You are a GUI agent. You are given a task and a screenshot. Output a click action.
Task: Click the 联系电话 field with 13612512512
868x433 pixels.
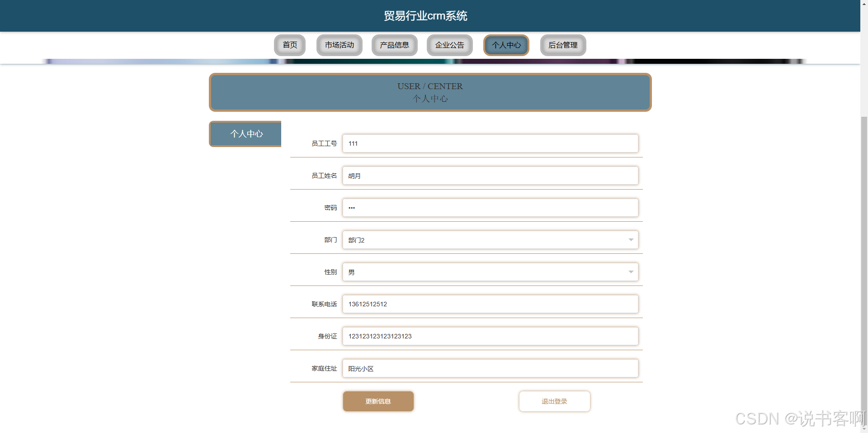click(491, 304)
